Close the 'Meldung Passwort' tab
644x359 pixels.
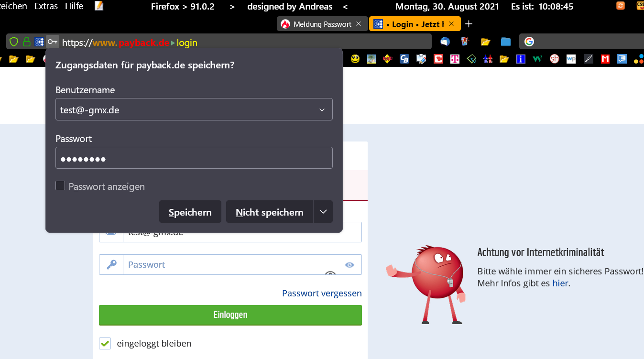[x=359, y=24]
